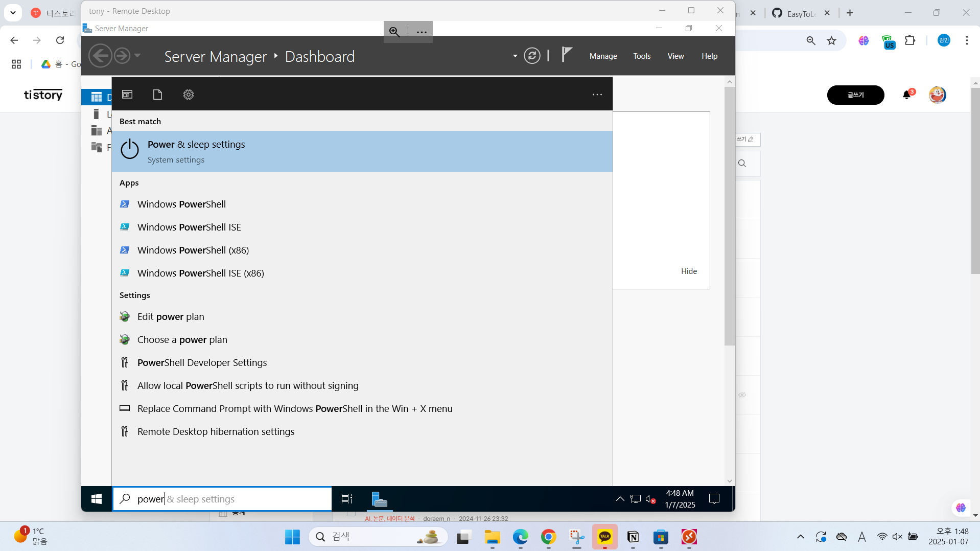Screen dimensions: 980x551
Task: Click the tistory logo
Action: click(x=43, y=95)
